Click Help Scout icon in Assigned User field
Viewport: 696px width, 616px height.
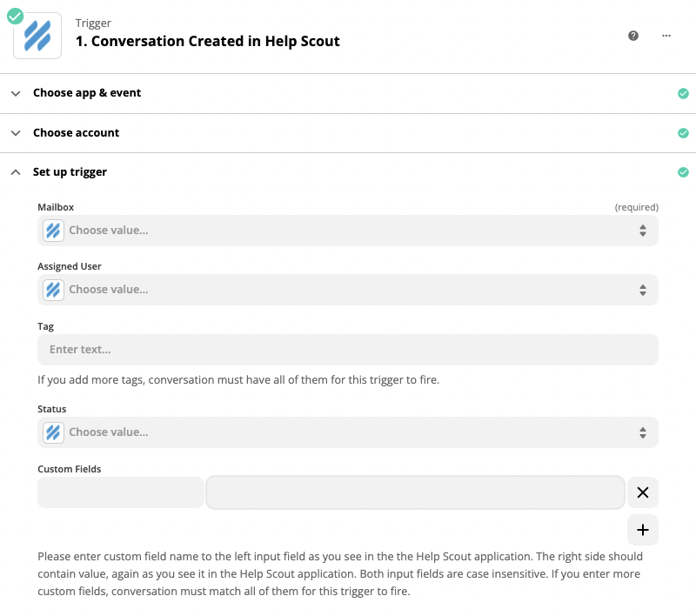coord(53,290)
